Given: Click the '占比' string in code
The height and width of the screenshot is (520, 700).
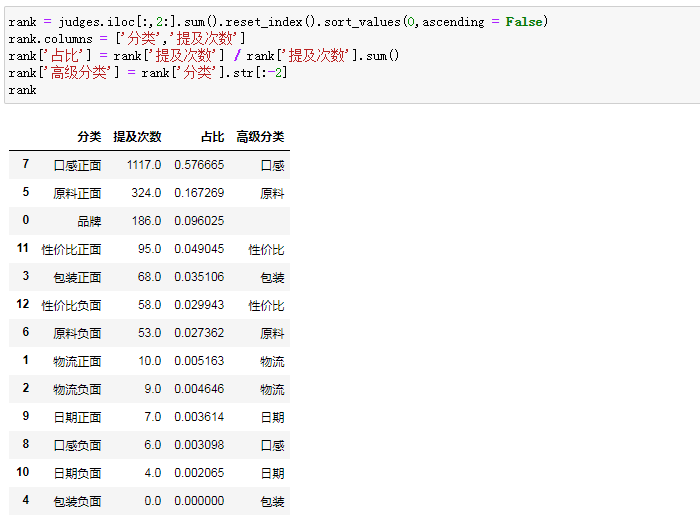Looking at the screenshot, I should click(66, 55).
